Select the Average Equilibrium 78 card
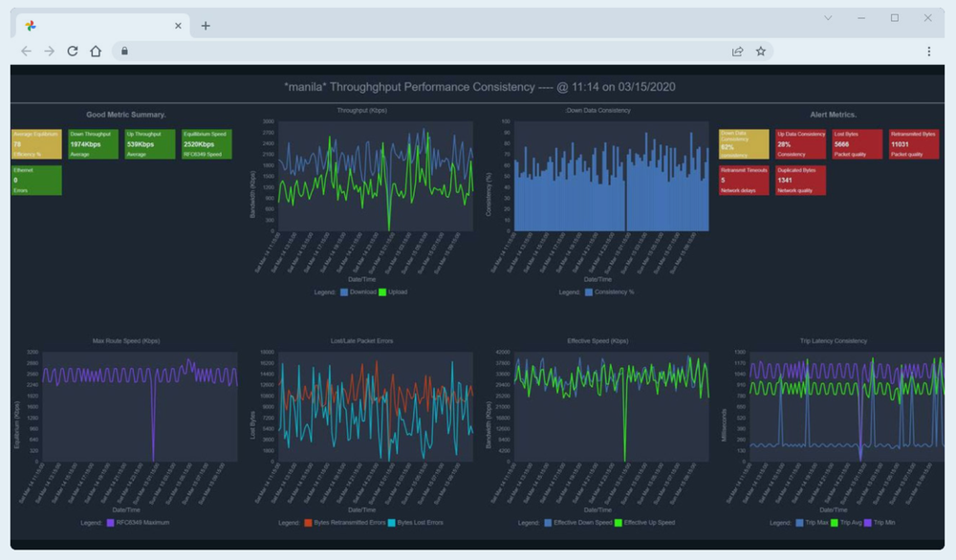 coord(36,143)
